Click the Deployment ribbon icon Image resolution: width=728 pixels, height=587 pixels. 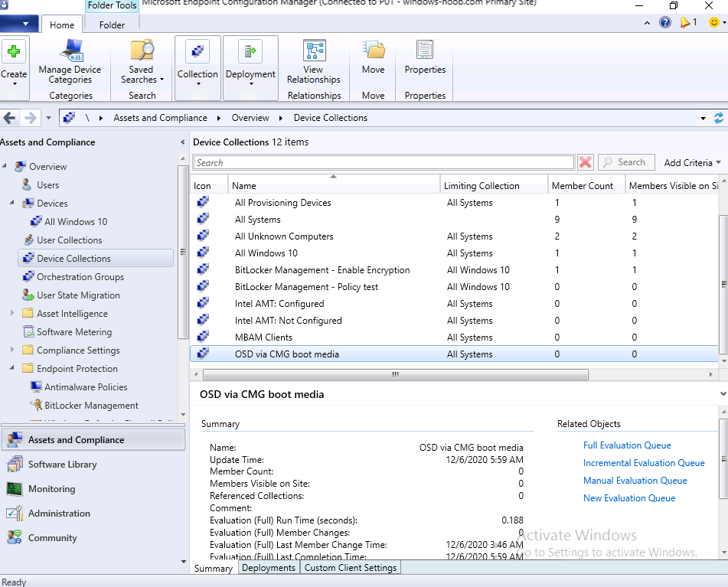[x=250, y=51]
